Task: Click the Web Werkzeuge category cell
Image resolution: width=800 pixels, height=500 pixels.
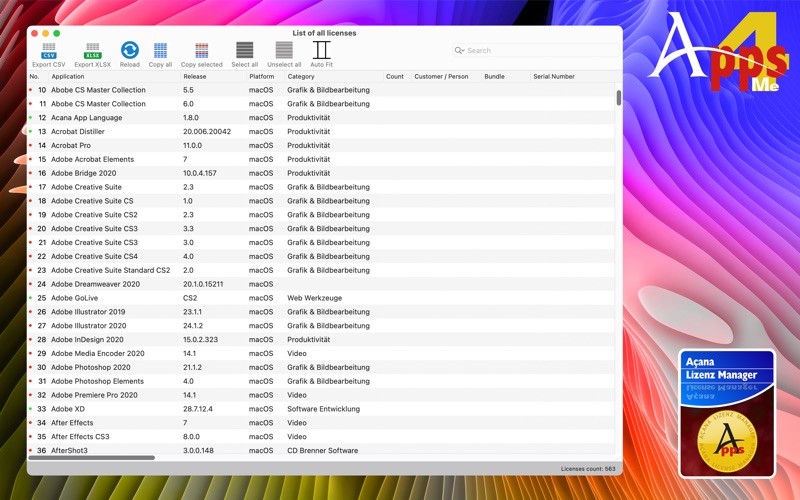Action: (x=314, y=298)
